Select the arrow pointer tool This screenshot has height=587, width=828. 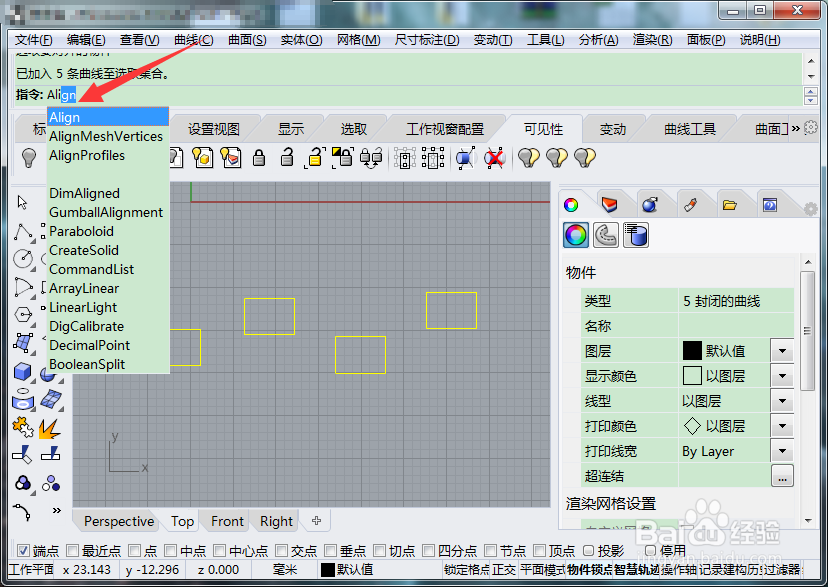click(22, 202)
